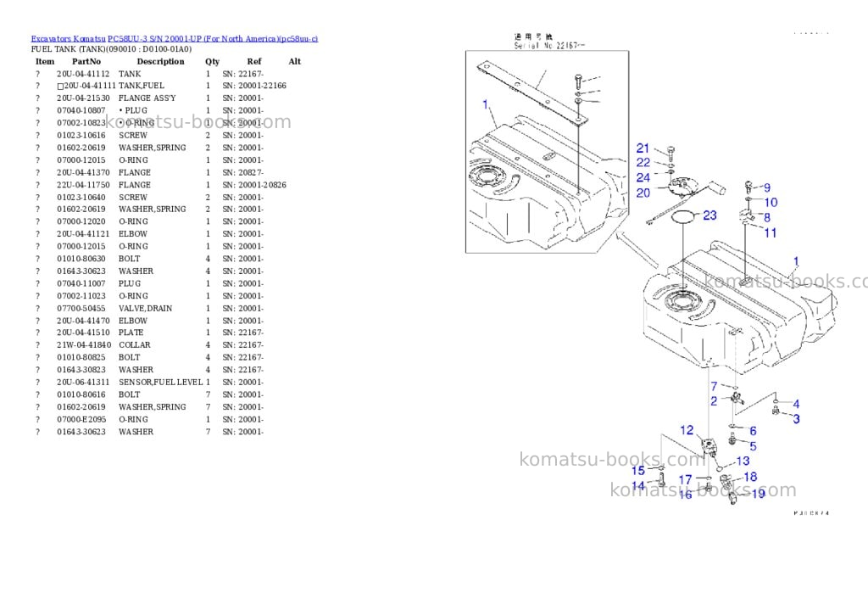Click callout number 15 in diagram

(x=638, y=471)
